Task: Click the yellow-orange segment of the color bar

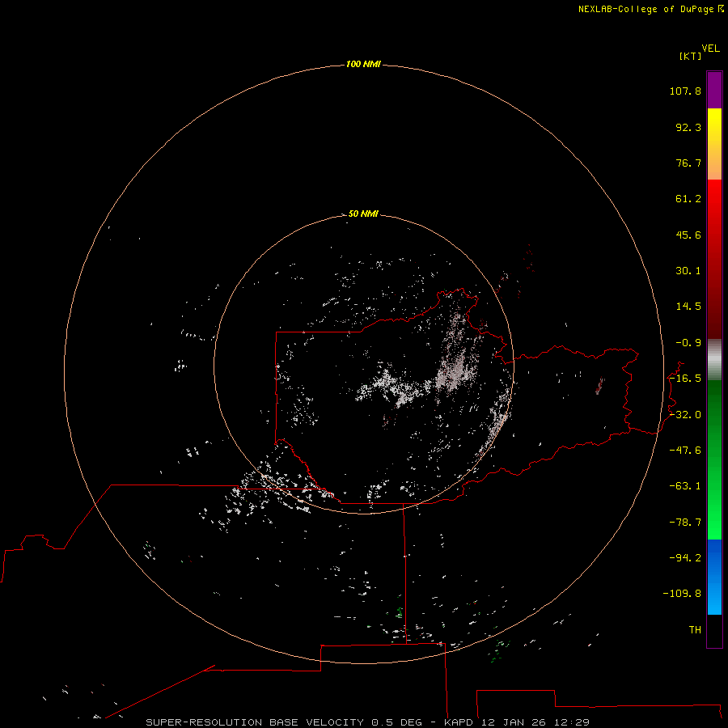Action: pos(714,144)
